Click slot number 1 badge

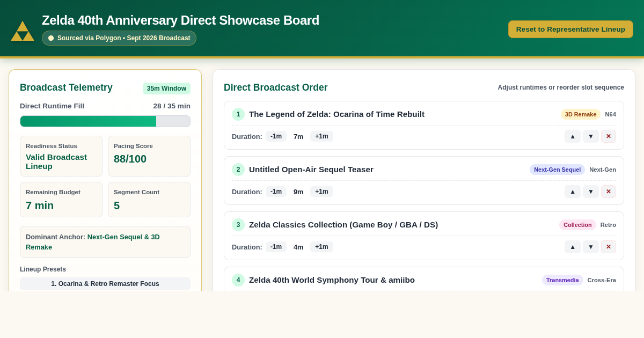238,114
